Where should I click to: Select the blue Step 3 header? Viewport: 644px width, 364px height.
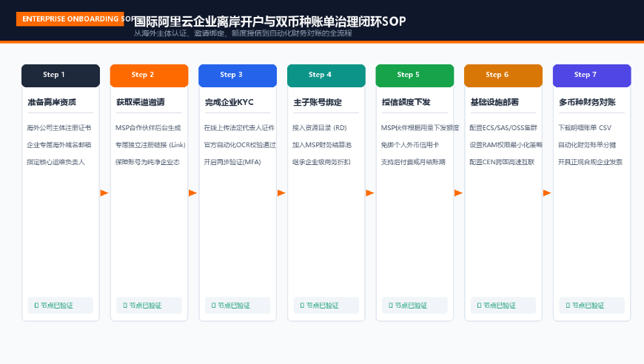pyautogui.click(x=238, y=75)
